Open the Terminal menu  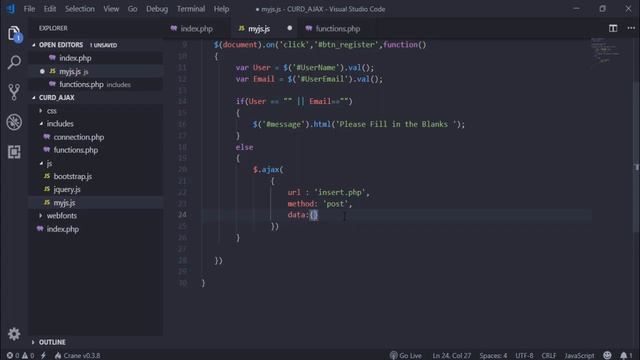[191, 9]
